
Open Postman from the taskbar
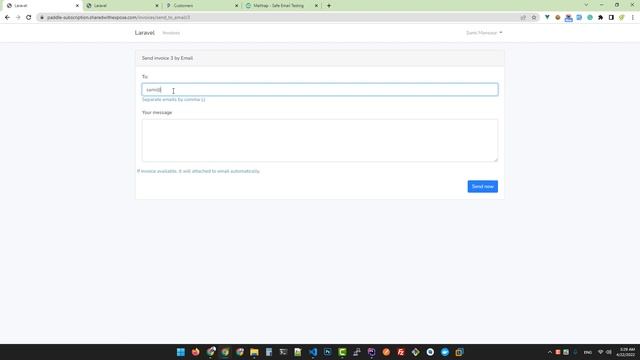pyautogui.click(x=386, y=352)
